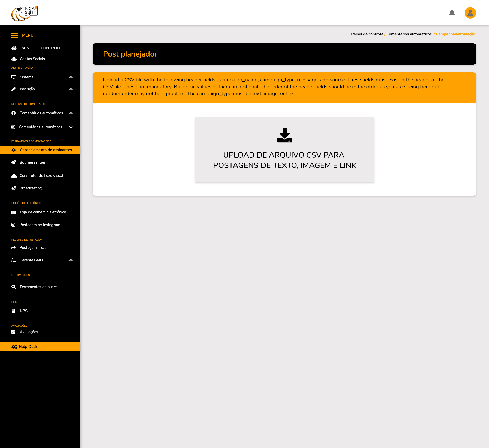
Task: Collapse the Inscrição submenu chevron
Action: 71,89
